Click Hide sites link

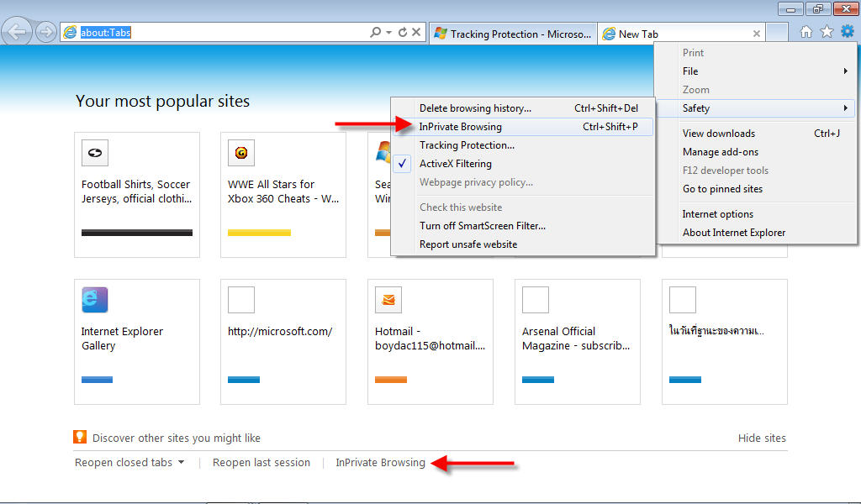click(x=762, y=438)
